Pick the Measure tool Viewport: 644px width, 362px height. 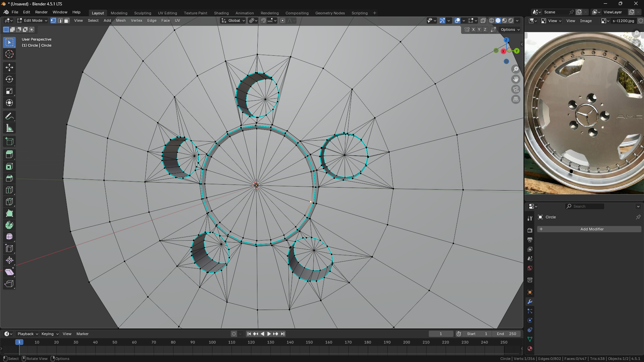click(9, 128)
